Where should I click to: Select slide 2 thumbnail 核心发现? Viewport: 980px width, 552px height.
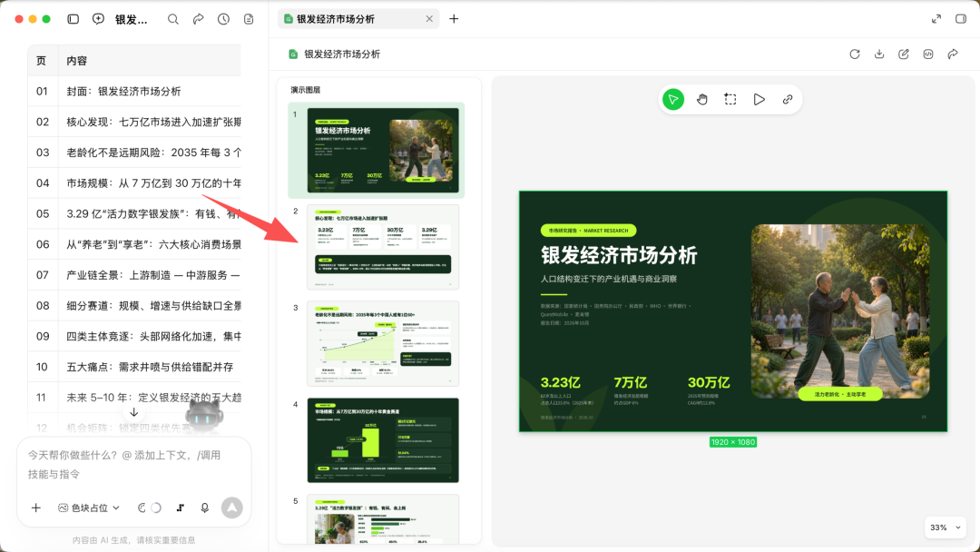click(383, 247)
